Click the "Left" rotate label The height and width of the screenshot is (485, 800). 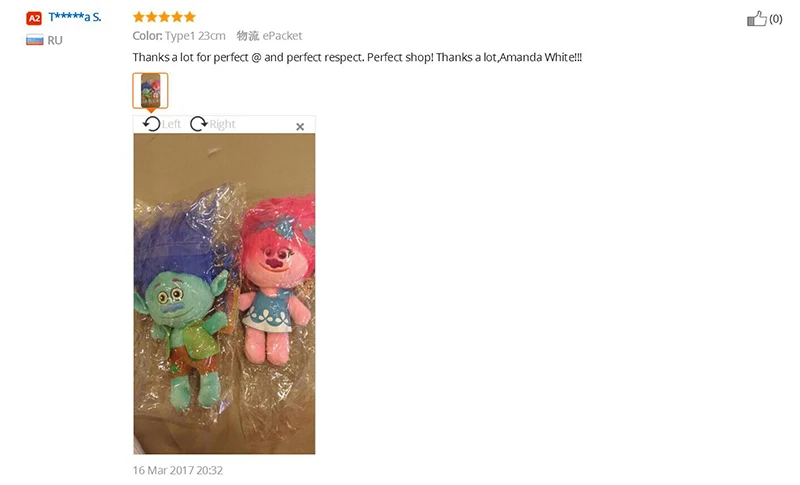point(171,124)
